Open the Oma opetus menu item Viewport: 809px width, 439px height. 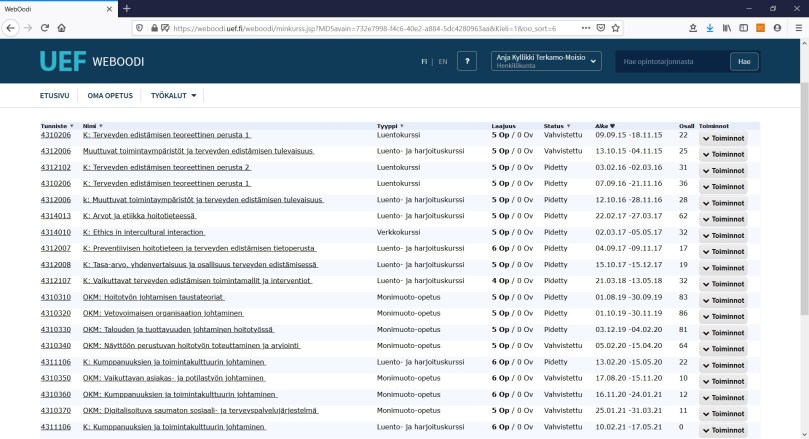pyautogui.click(x=110, y=96)
